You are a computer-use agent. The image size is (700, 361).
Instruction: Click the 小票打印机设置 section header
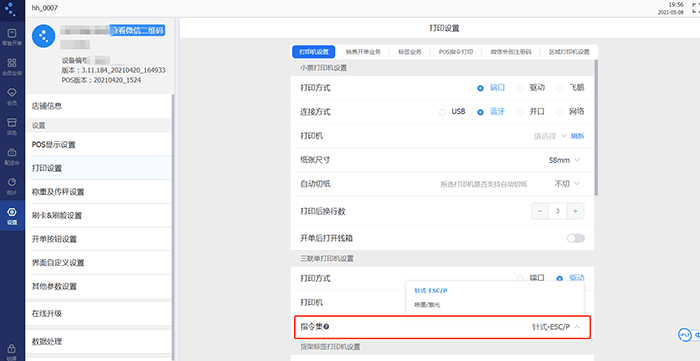click(323, 68)
